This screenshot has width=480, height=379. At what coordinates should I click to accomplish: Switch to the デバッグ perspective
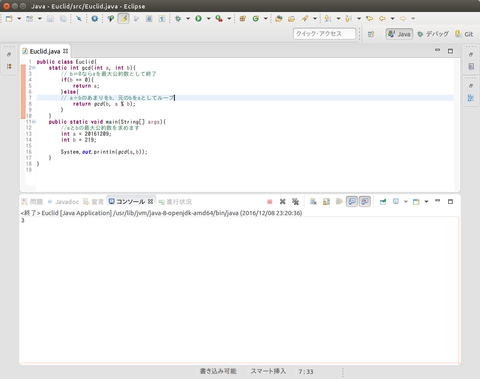coord(433,34)
